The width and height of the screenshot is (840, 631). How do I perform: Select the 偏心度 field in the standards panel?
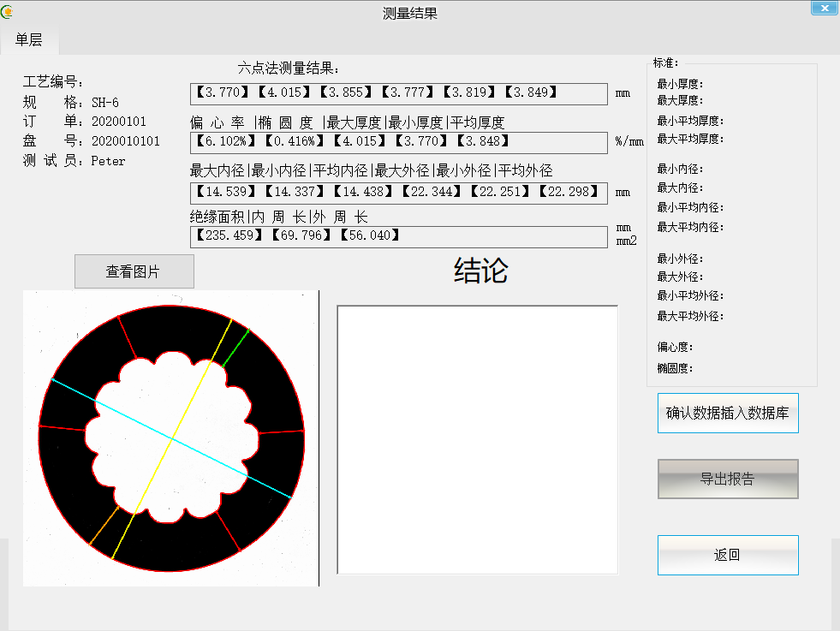coord(673,348)
